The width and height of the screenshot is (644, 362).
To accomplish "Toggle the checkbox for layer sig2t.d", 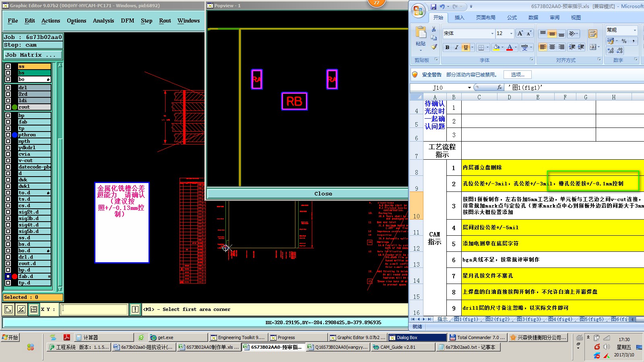I will point(8,212).
